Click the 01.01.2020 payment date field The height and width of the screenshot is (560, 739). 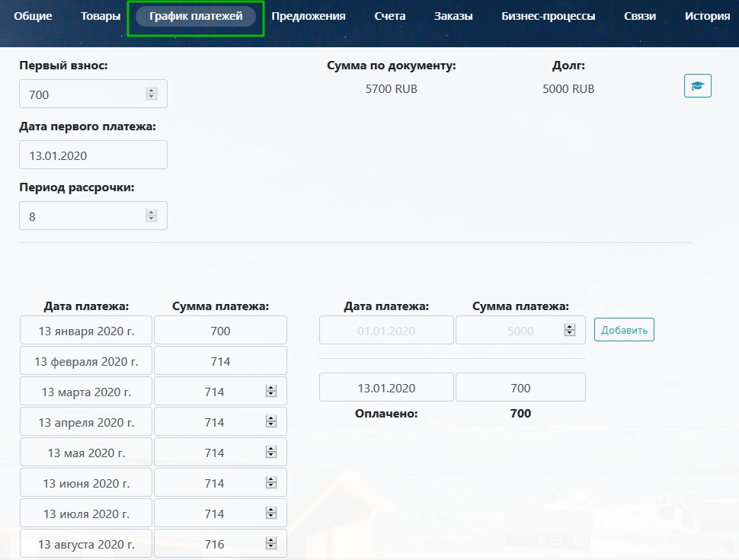386,331
